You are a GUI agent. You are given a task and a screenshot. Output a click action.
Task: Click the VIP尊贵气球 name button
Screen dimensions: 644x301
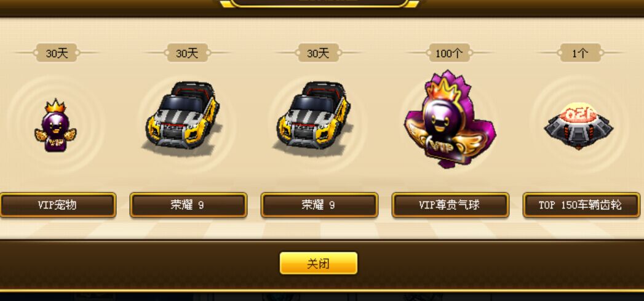tap(450, 205)
